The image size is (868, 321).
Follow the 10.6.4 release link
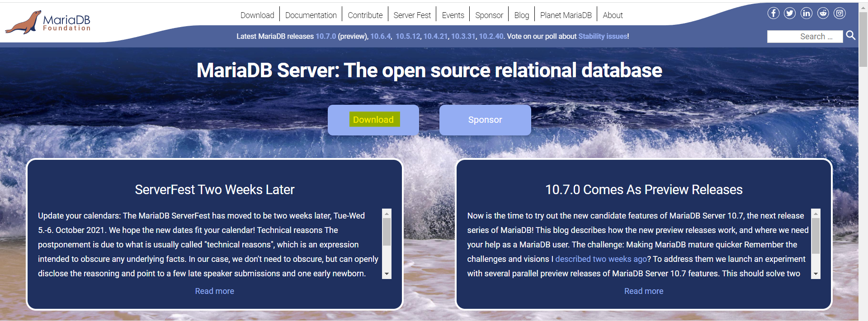(x=380, y=36)
